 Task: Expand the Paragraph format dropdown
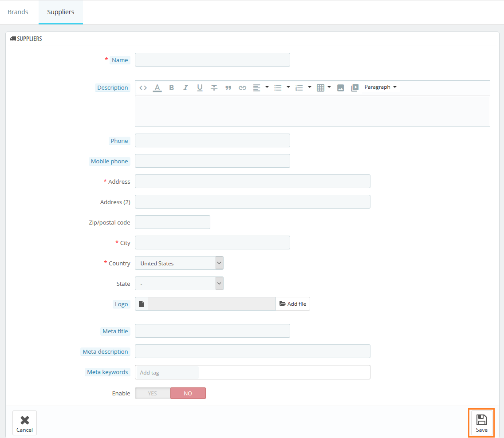[x=380, y=87]
